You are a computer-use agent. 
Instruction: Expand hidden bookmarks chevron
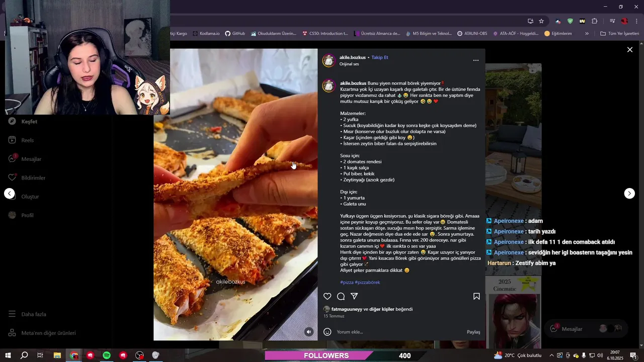pyautogui.click(x=587, y=34)
